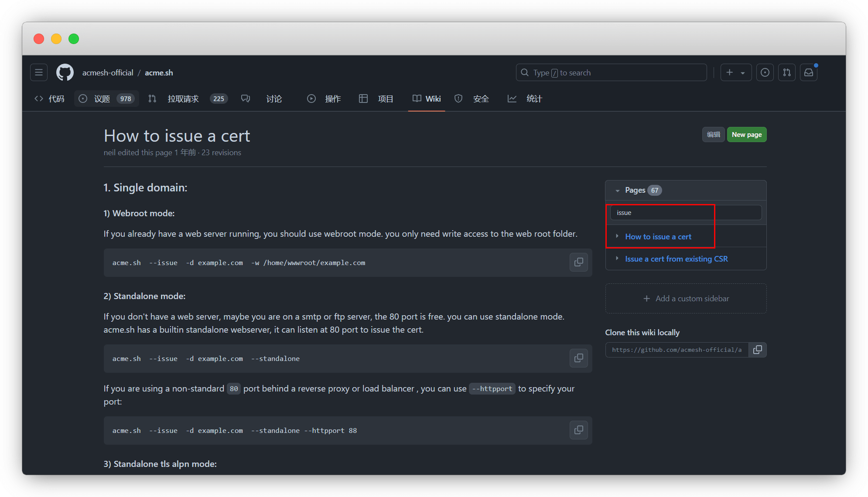
Task: Open pull requests icon in header
Action: coord(786,72)
